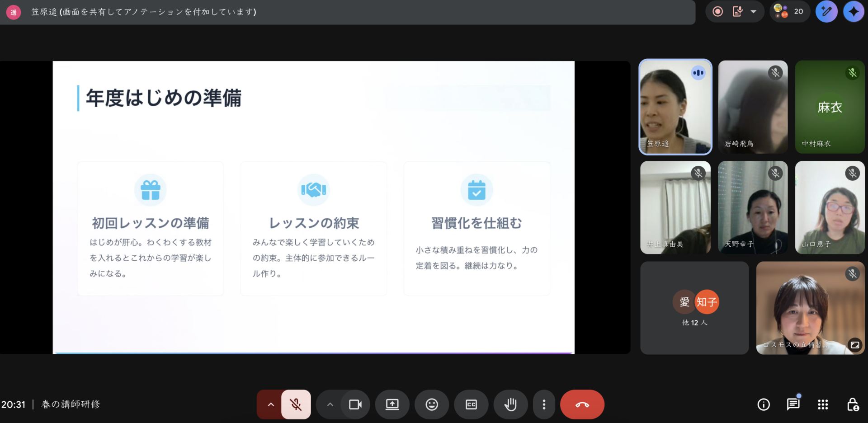Toggle the camera on or off
The height and width of the screenshot is (423, 868).
coord(355,404)
